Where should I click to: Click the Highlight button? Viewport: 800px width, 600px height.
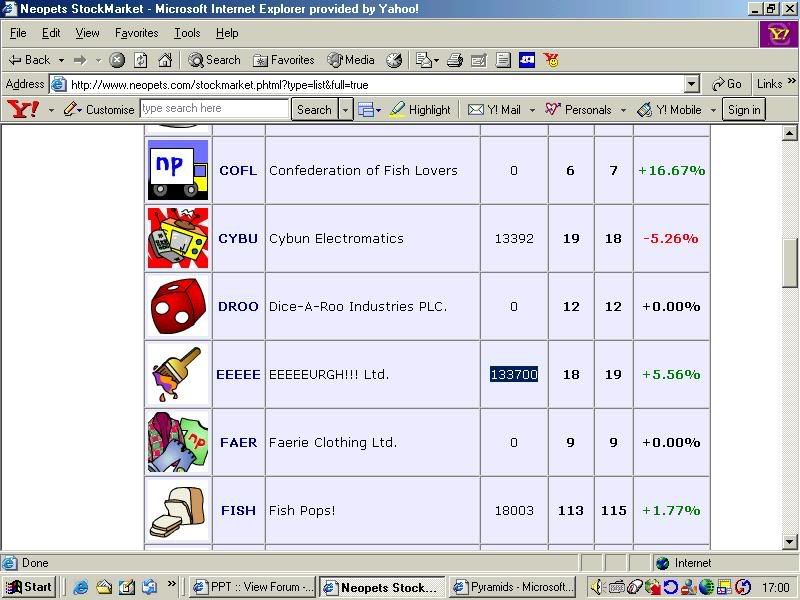[420, 110]
